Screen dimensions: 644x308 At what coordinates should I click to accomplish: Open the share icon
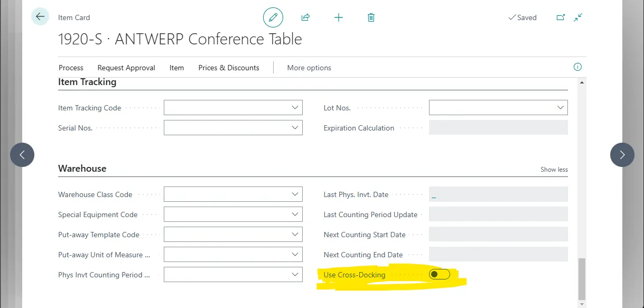(305, 17)
